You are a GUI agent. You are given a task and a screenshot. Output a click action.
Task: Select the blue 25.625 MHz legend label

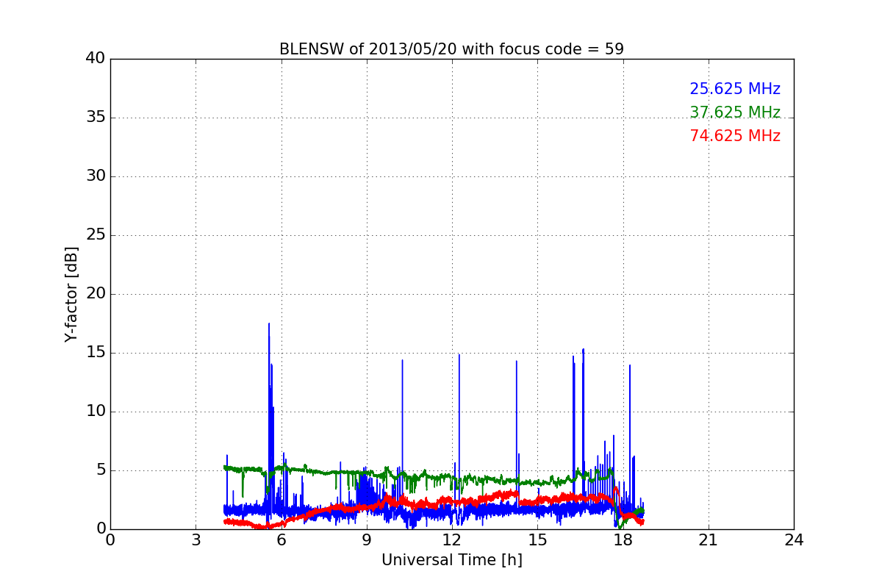point(735,89)
